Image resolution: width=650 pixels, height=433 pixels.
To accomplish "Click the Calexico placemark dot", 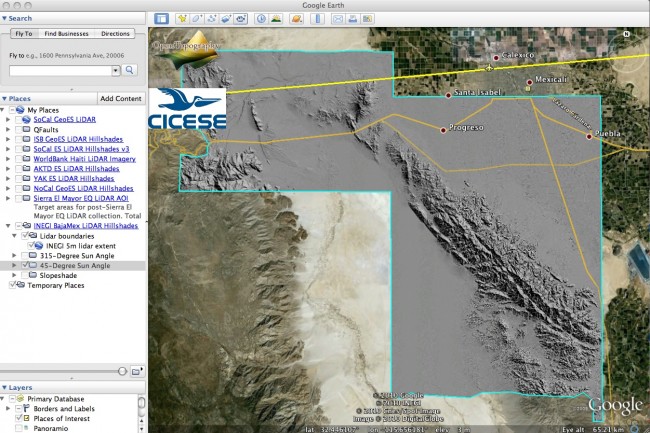I will [x=496, y=58].
